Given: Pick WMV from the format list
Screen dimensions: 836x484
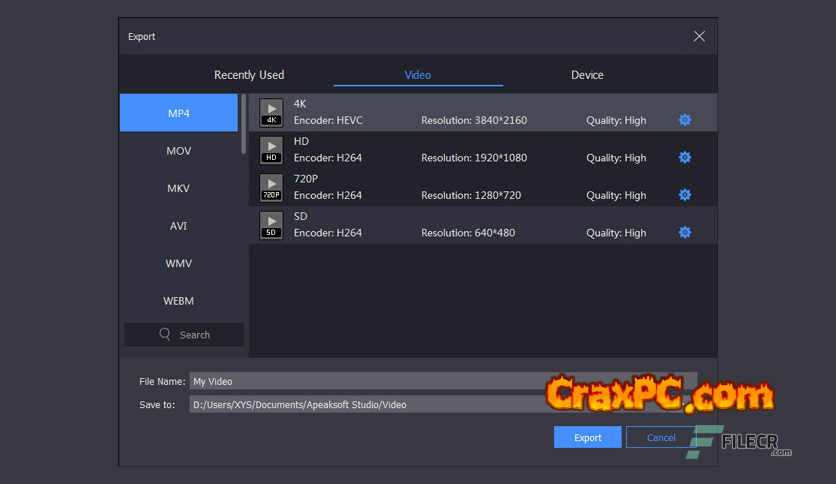Looking at the screenshot, I should pyautogui.click(x=179, y=263).
